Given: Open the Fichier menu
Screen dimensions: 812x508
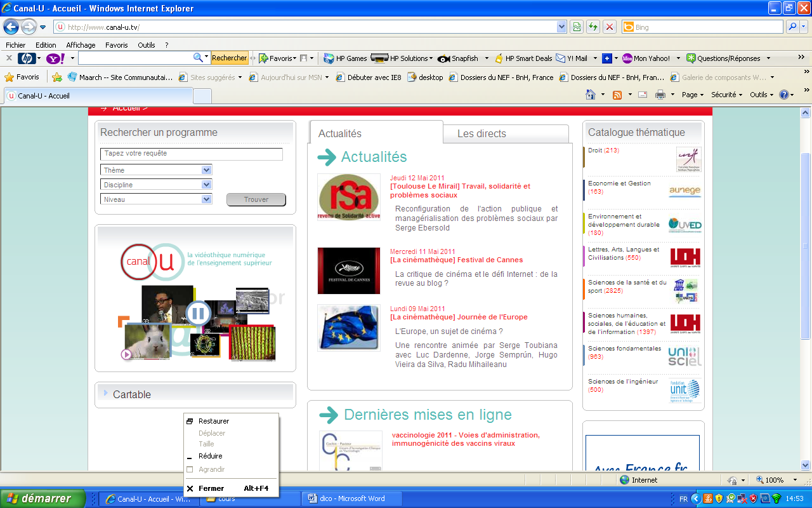Looking at the screenshot, I should 16,45.
